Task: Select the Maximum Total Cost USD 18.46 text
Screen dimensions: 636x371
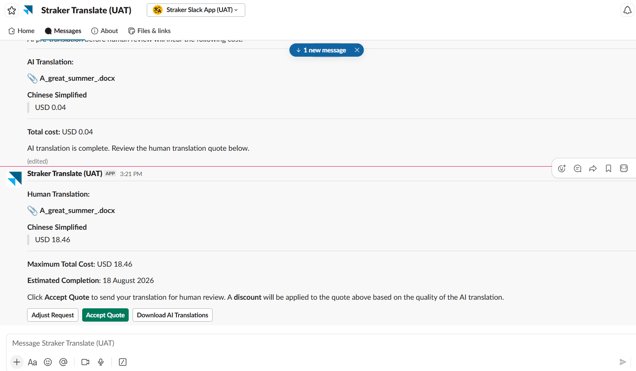Action: 80,264
